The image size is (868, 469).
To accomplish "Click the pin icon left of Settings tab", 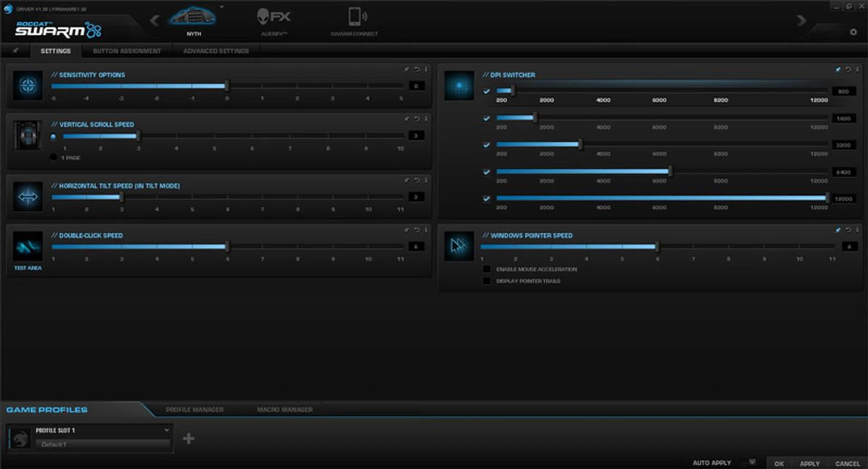I will pyautogui.click(x=15, y=51).
